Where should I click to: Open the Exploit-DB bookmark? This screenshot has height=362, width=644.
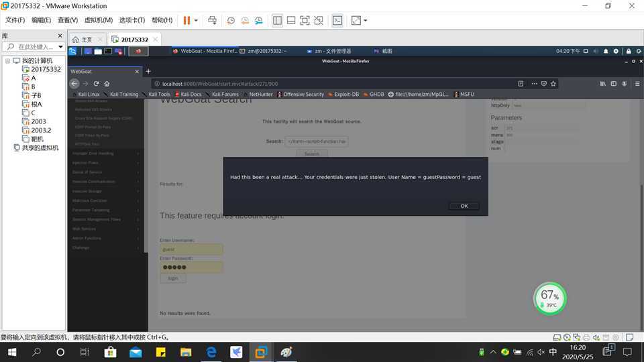(343, 95)
